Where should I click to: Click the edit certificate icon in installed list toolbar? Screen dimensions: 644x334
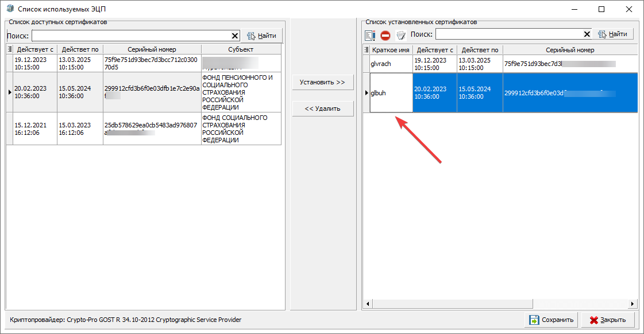point(369,36)
